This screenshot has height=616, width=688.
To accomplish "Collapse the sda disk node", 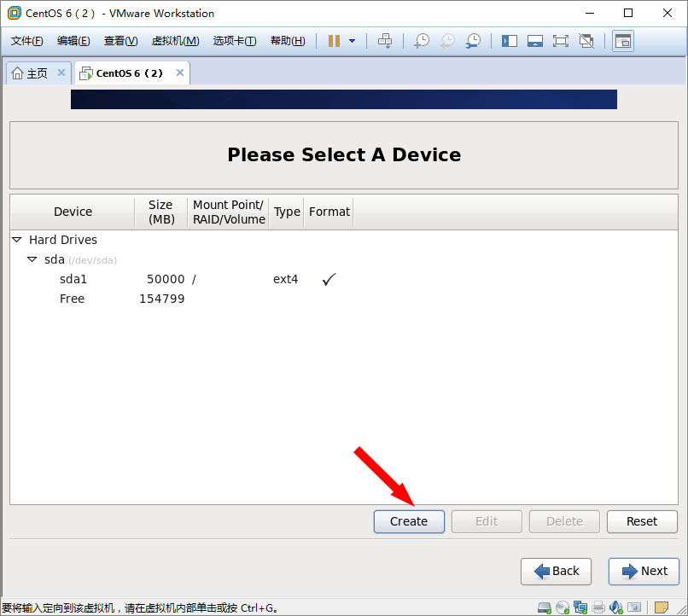I will (32, 259).
